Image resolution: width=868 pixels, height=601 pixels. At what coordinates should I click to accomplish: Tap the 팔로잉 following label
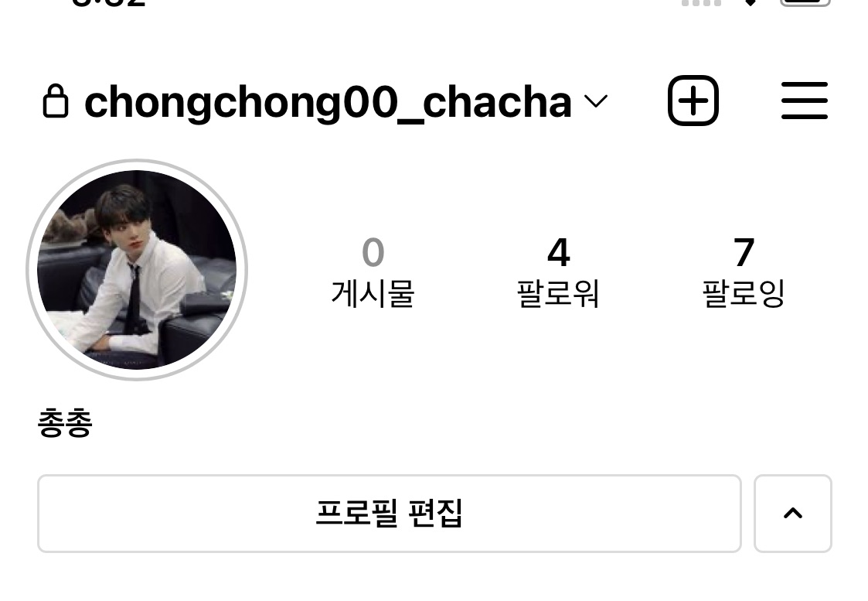click(x=744, y=294)
